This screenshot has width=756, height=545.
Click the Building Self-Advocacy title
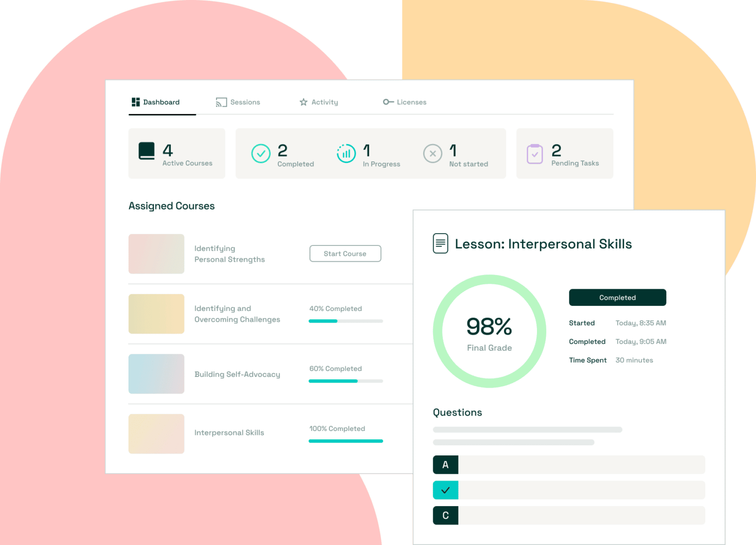click(237, 374)
